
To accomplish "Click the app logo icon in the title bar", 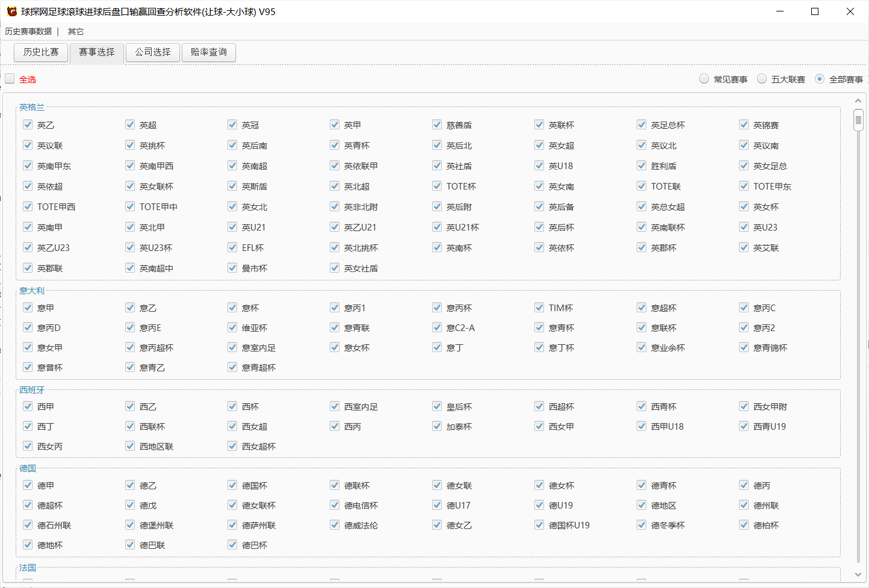I will click(x=11, y=11).
